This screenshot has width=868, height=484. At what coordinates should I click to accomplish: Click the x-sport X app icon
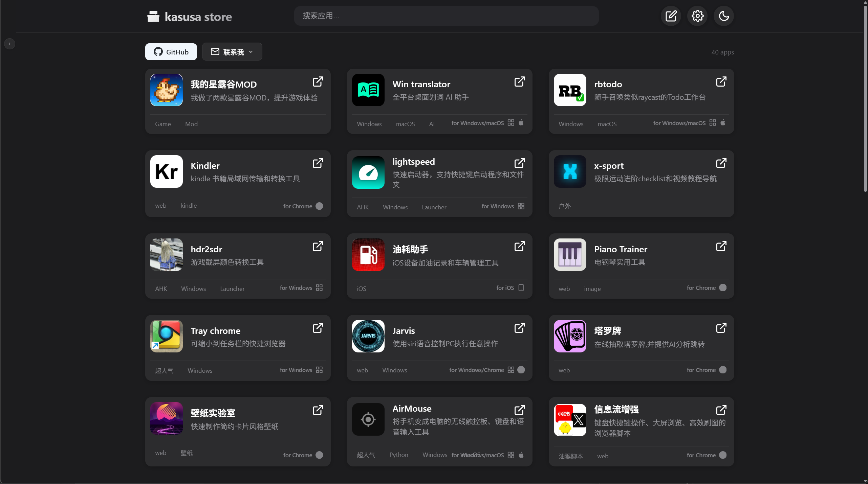pyautogui.click(x=570, y=171)
